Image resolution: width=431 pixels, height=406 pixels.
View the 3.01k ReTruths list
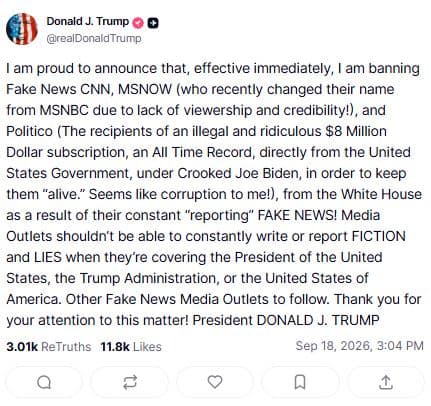tap(49, 347)
